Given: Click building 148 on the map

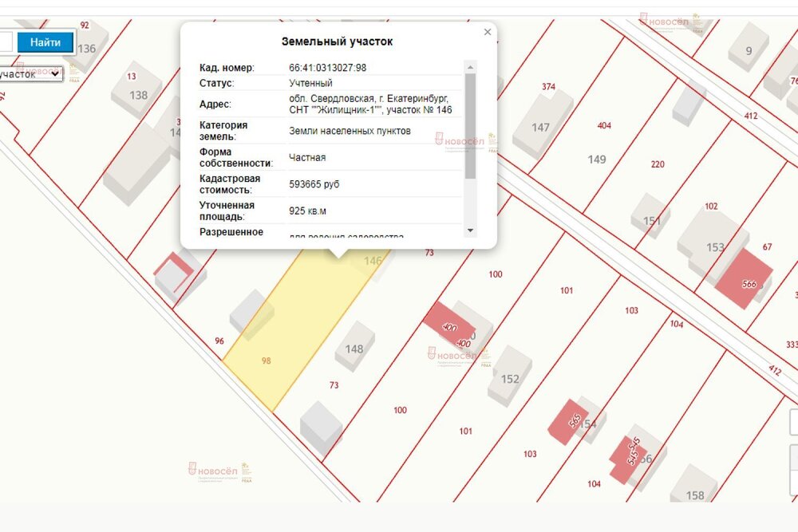Looking at the screenshot, I should pos(355,346).
